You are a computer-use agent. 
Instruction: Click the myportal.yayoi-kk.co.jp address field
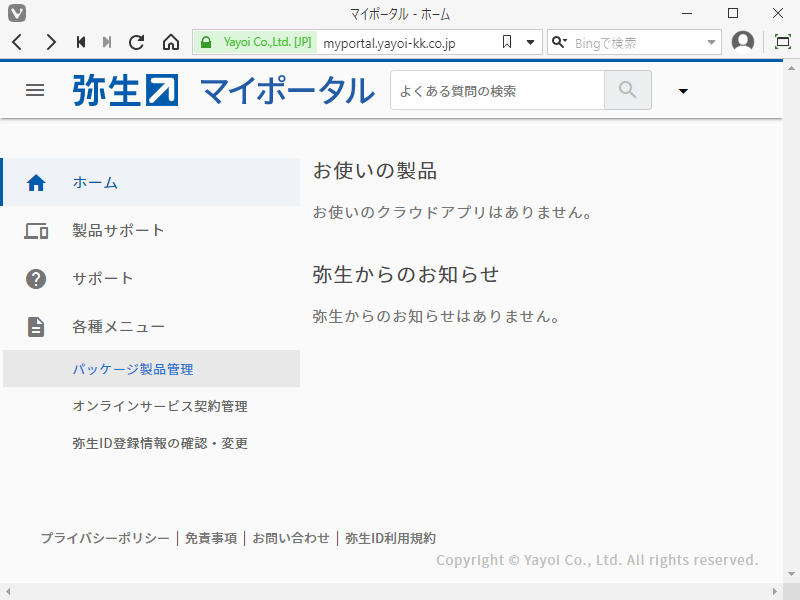(389, 43)
